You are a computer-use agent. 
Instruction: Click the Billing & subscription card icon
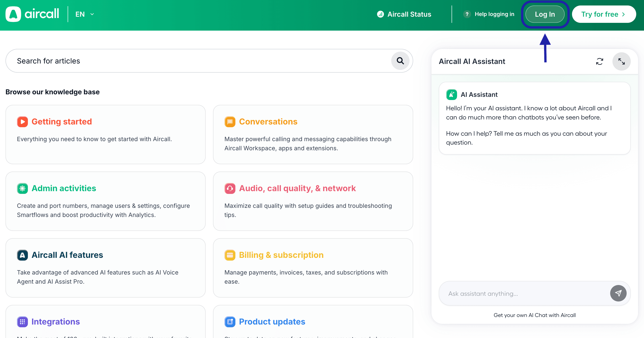229,255
